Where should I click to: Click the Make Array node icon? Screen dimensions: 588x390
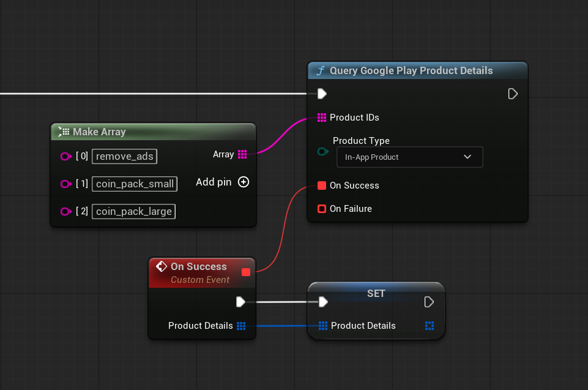coord(64,132)
